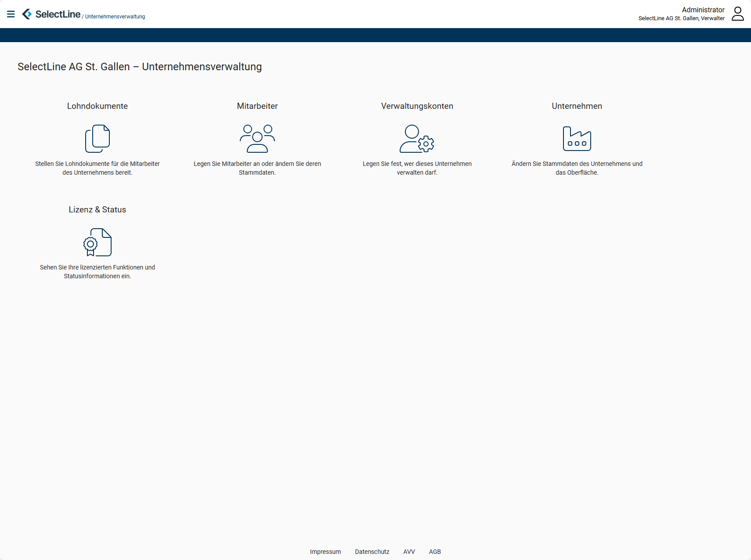Click the SelectLine logo
751x560 pixels.
pos(51,14)
